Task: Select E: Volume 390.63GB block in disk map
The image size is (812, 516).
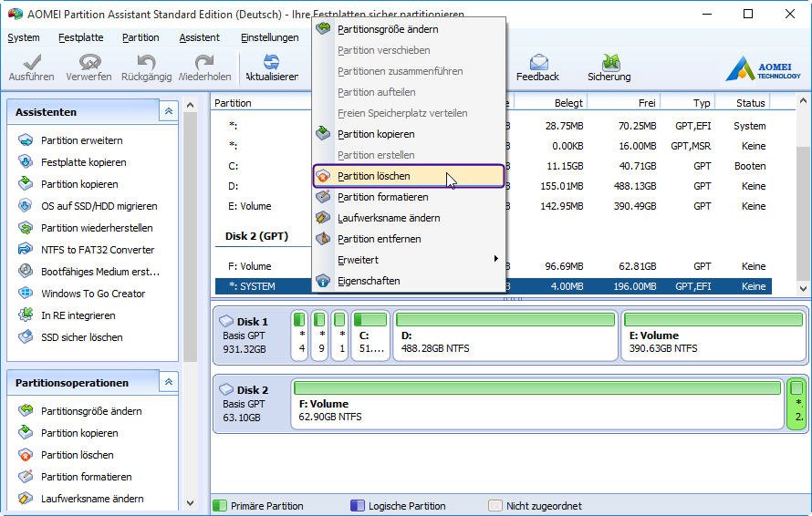Action: 713,335
